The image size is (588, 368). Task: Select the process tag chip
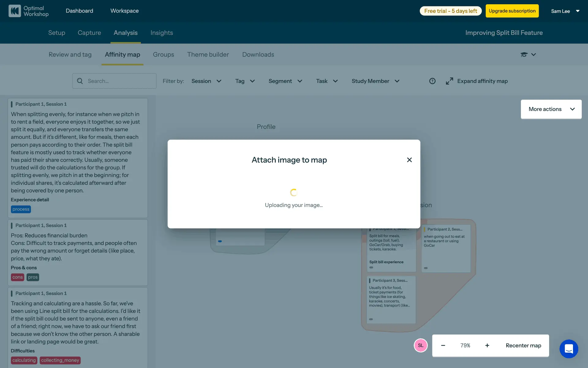(x=21, y=209)
